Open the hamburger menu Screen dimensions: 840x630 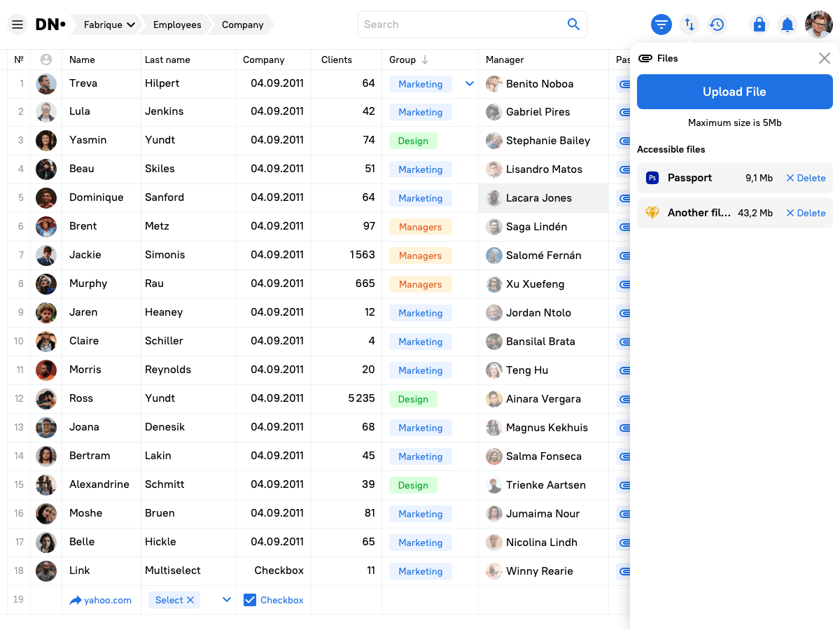(17, 24)
